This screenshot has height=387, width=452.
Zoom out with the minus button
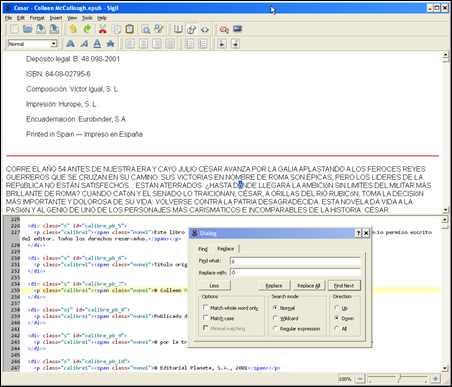[x=360, y=379]
